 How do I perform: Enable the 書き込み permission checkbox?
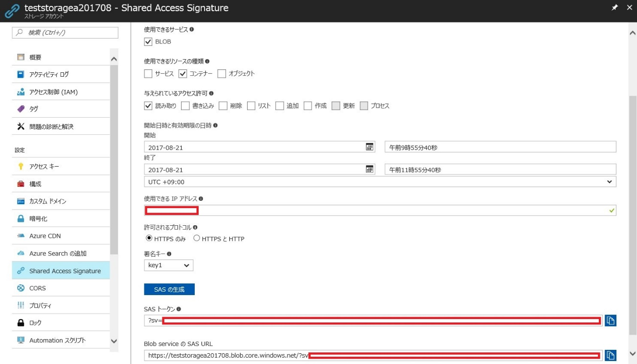(185, 106)
